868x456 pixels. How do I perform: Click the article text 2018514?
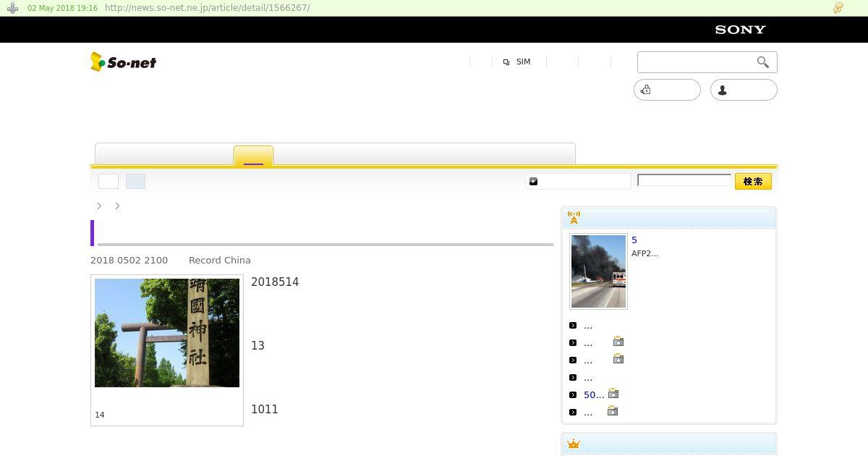[x=275, y=282]
